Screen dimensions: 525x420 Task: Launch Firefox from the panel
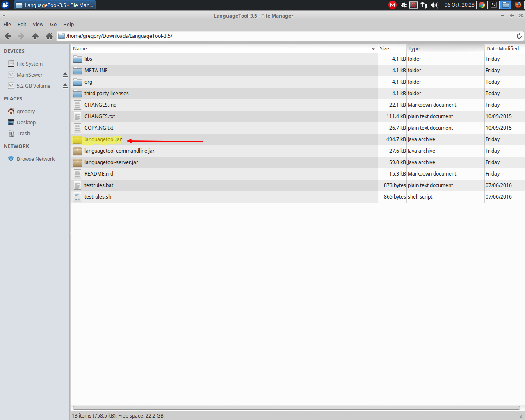(x=518, y=5)
